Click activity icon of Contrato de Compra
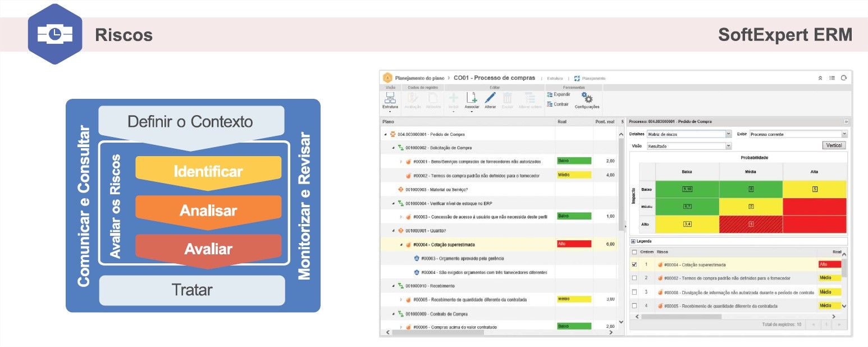Screen dimensions: 868x347 (x=401, y=313)
